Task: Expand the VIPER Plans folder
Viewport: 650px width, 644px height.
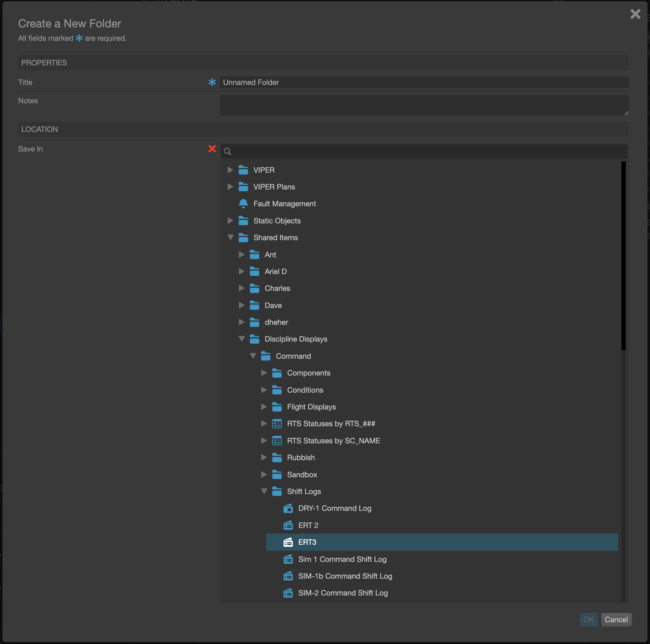Action: pos(230,187)
